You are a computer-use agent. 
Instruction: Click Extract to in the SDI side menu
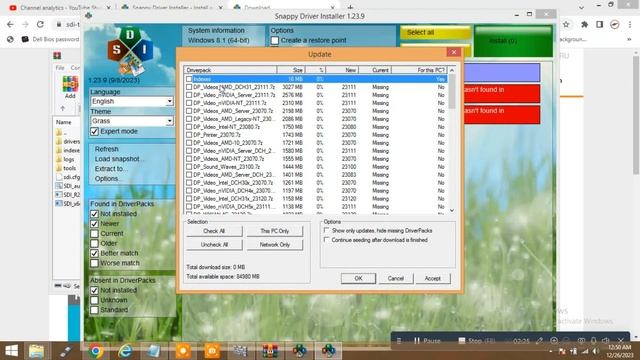pyautogui.click(x=110, y=169)
